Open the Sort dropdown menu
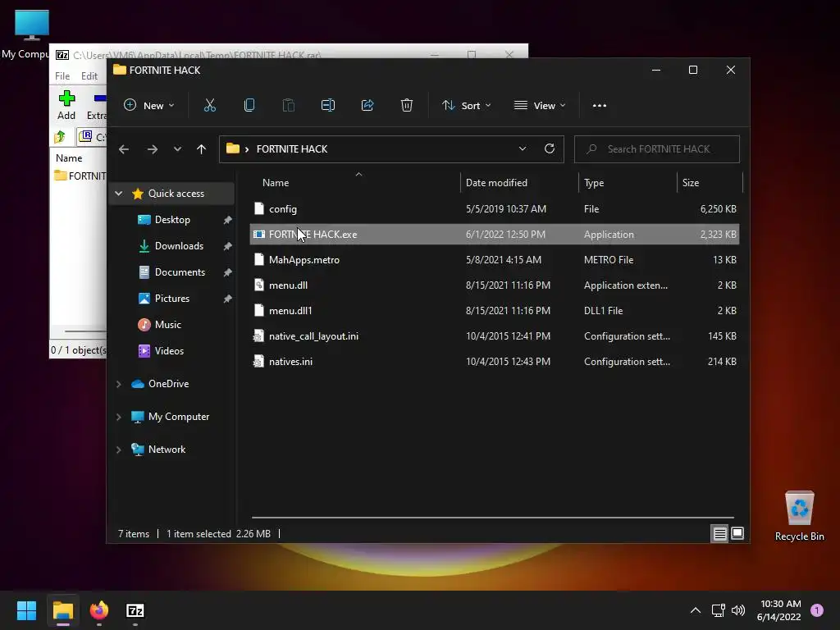 pyautogui.click(x=466, y=106)
